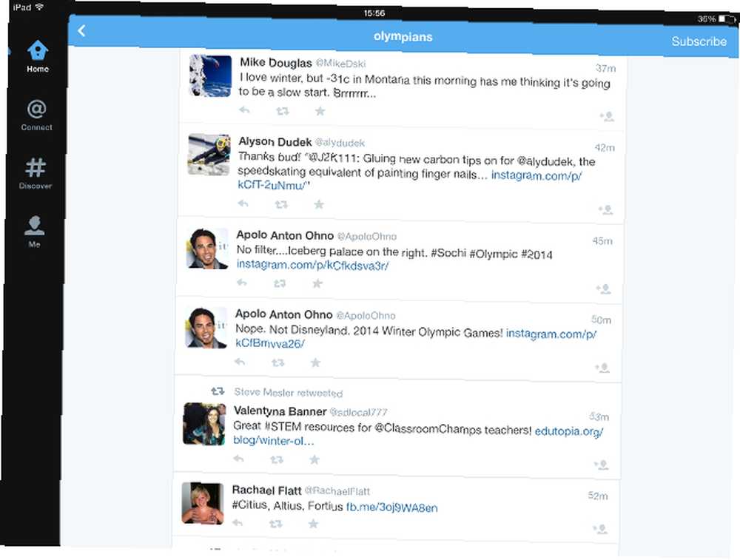
Task: Check the iPad Wi-Fi status icon
Action: [39, 7]
